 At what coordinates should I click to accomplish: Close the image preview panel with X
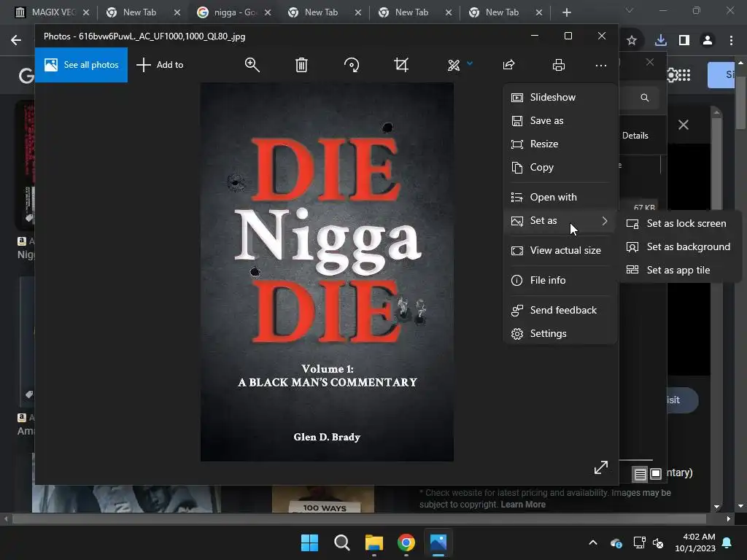tap(683, 125)
